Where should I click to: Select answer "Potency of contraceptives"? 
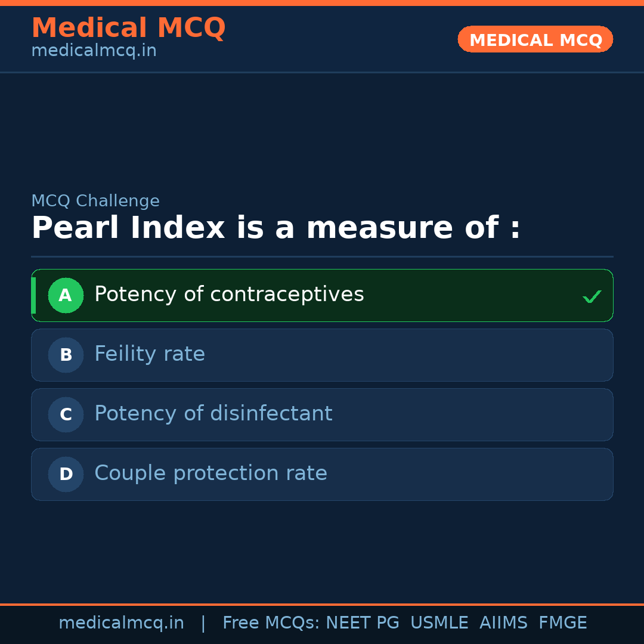point(229,295)
